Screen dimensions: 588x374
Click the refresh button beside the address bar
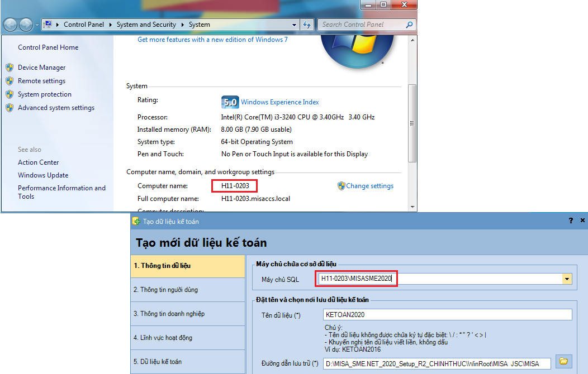[307, 25]
